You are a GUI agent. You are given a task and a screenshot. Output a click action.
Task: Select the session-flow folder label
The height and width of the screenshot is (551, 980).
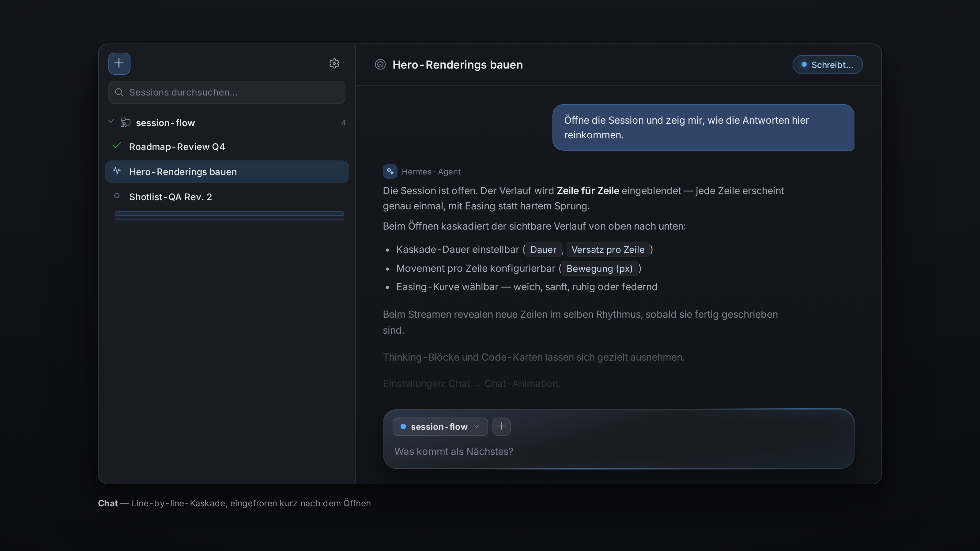[165, 122]
